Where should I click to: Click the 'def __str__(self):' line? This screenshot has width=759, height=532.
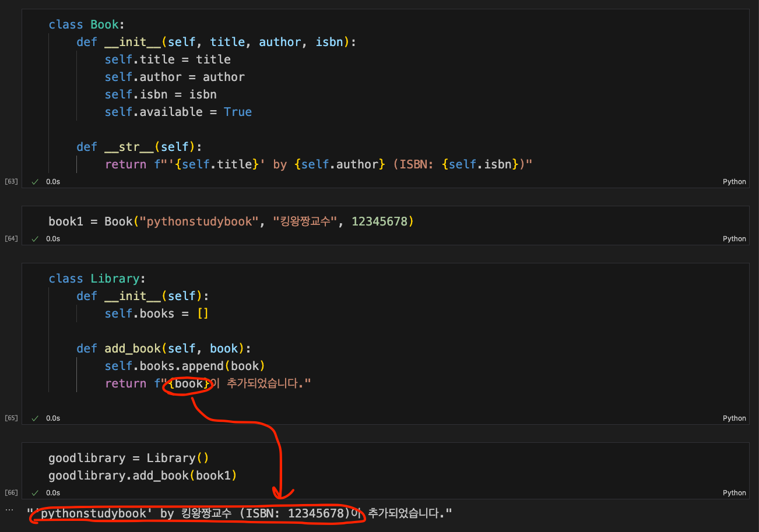(x=139, y=147)
